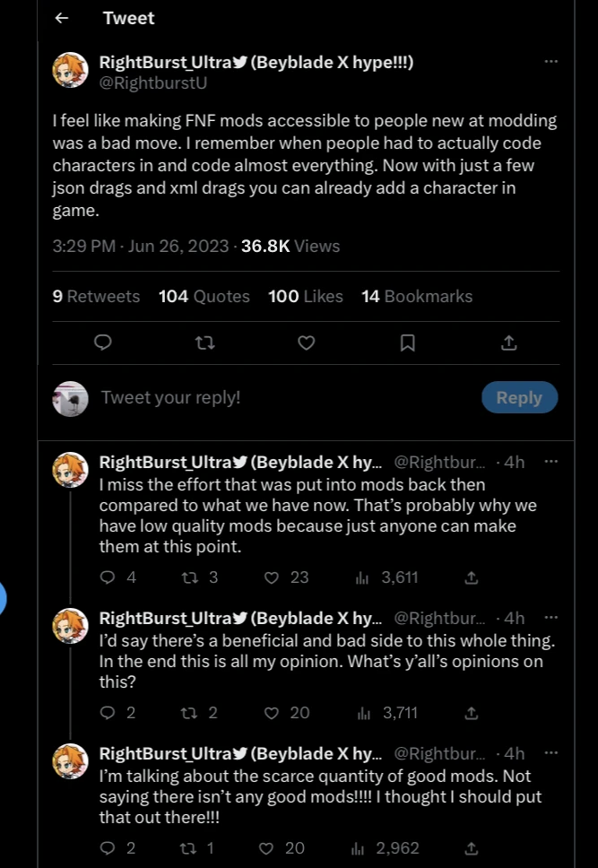
Task: Click the reply speech bubble icon on the main tweet
Action: (102, 343)
